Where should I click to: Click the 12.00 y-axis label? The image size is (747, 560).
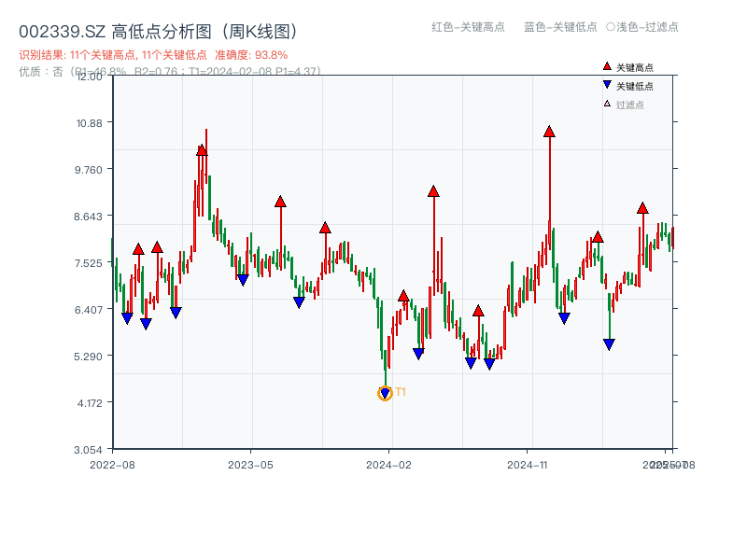click(90, 77)
